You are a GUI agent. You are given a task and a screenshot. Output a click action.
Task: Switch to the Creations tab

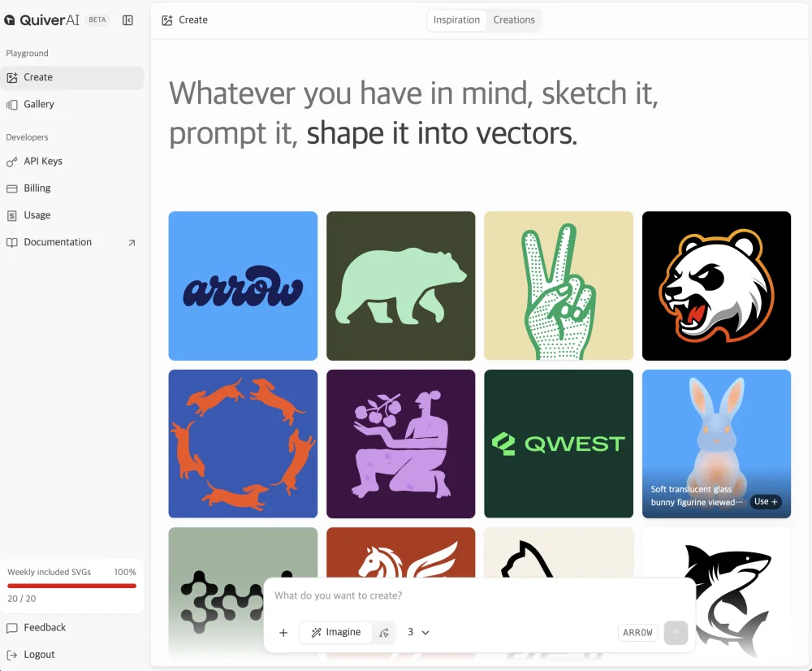tap(514, 20)
